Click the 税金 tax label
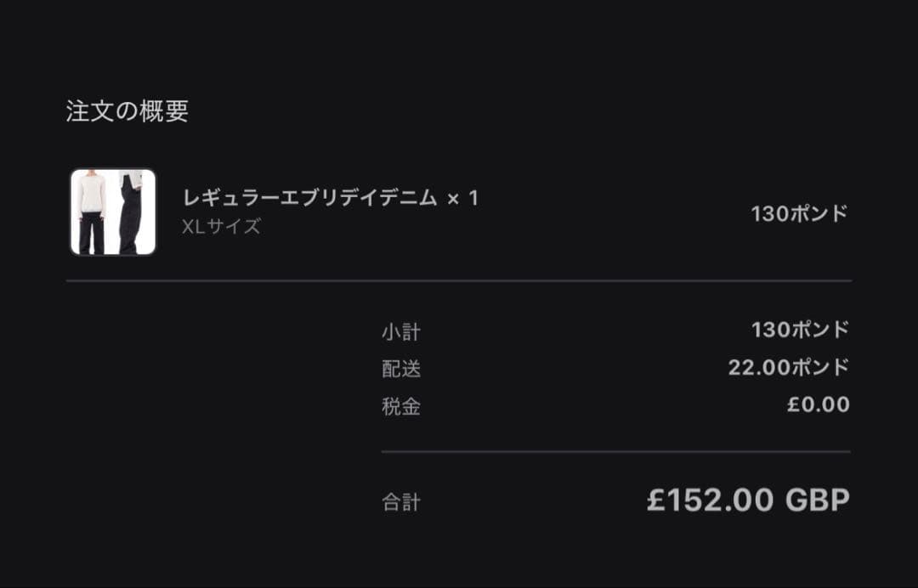The width and height of the screenshot is (918, 588). click(400, 406)
